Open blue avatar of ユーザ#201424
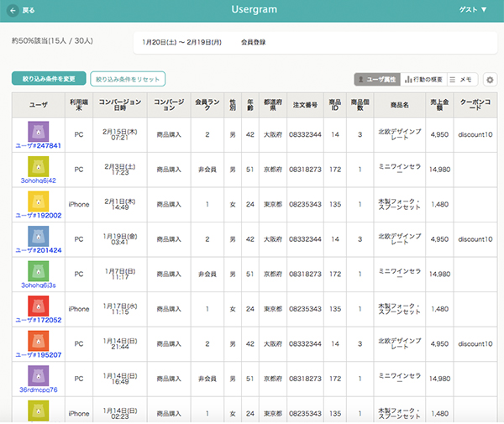Viewport: 504px width, 424px height. pyautogui.click(x=39, y=236)
